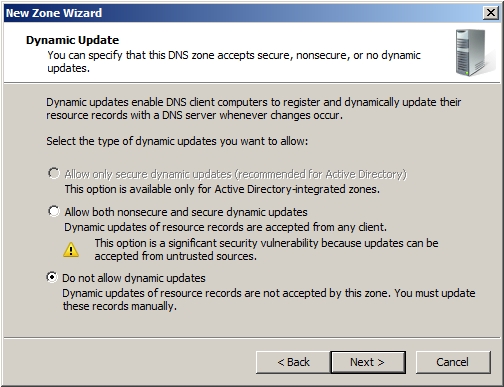Go back with the < Back button
504x387 pixels.
point(293,362)
